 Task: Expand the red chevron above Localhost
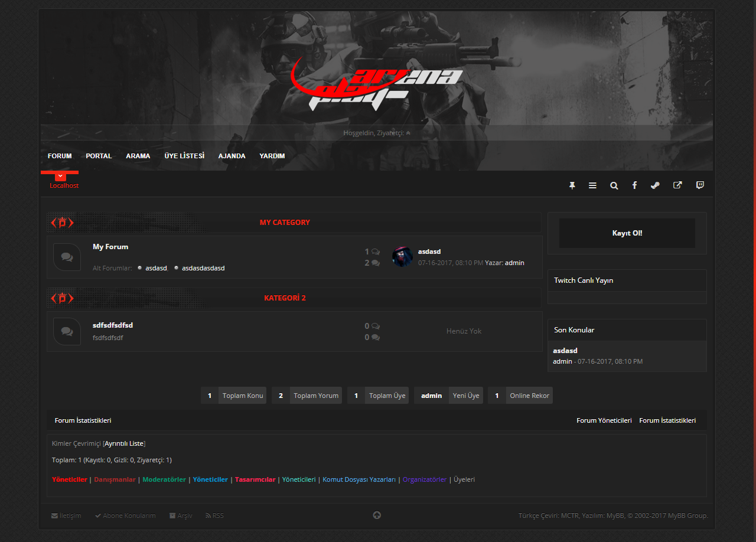(x=60, y=176)
